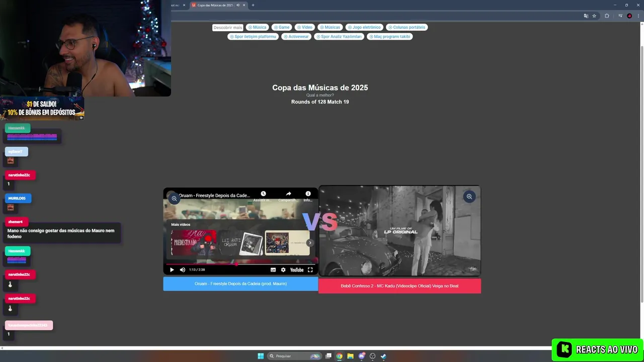The height and width of the screenshot is (362, 644).
Task: Select the Spor iletişim platformu tag
Action: (253, 36)
